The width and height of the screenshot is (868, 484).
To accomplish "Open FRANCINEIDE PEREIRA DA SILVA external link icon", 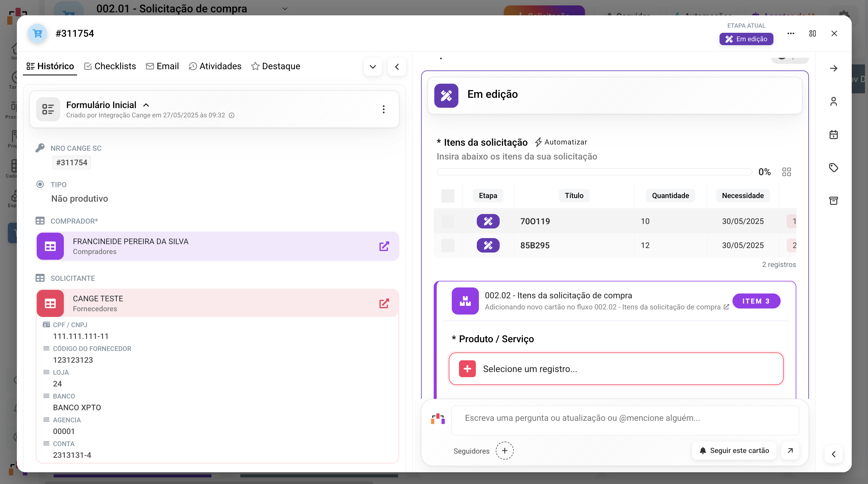I will click(384, 246).
